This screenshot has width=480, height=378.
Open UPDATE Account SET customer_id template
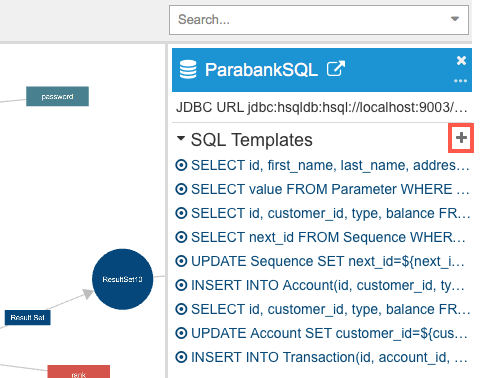coord(329,333)
